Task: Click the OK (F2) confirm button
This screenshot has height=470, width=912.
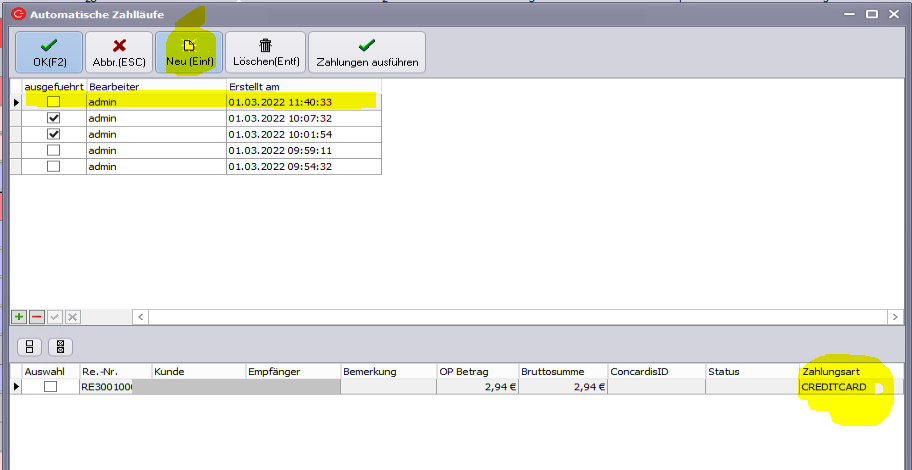Action: click(x=47, y=52)
